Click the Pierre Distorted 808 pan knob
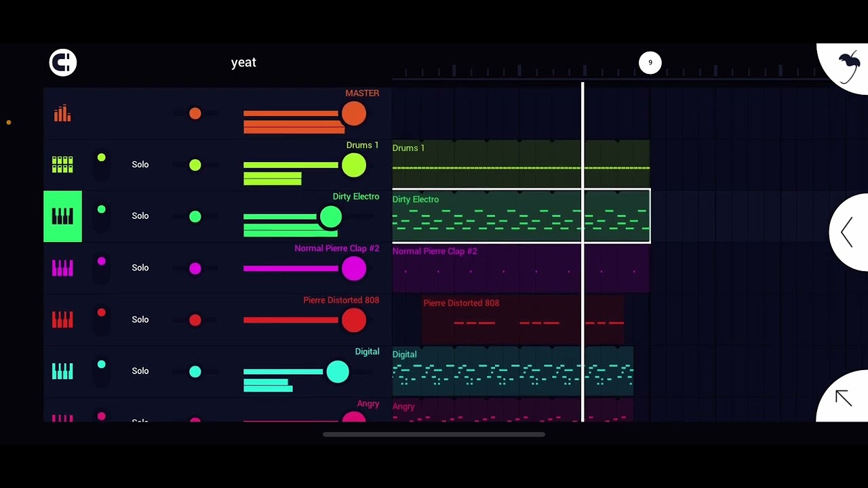 (x=195, y=320)
